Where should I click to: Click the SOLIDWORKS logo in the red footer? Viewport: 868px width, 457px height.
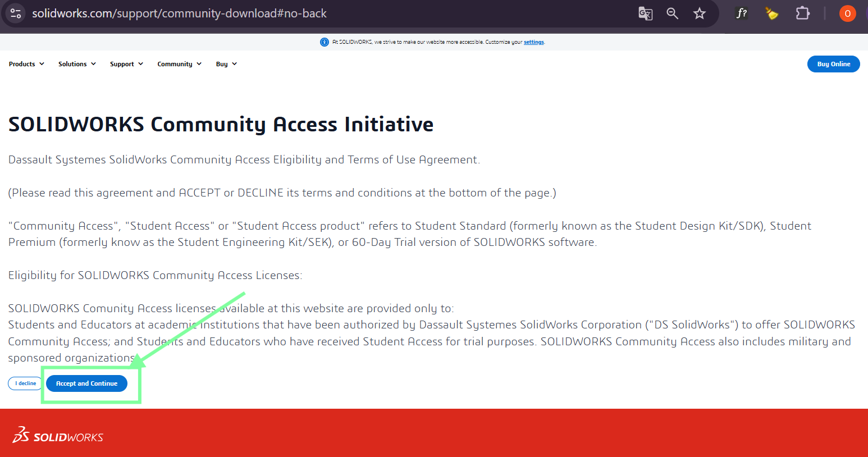pyautogui.click(x=58, y=435)
